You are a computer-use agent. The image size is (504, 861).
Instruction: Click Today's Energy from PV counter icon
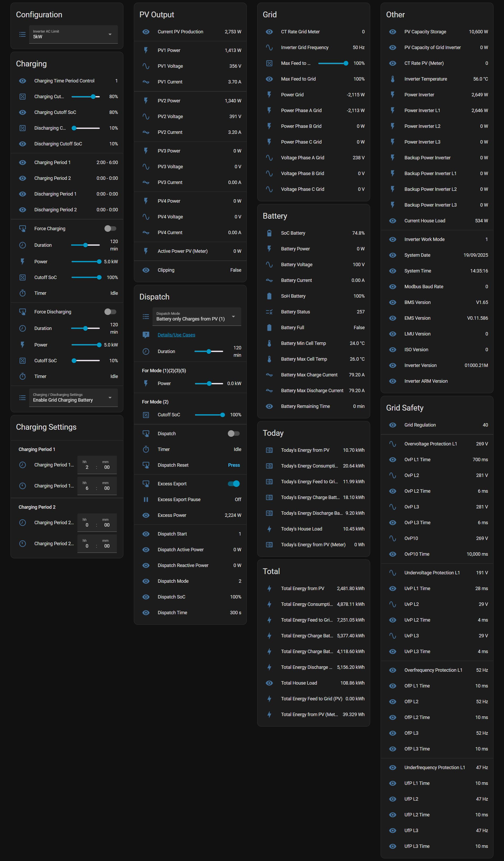click(x=269, y=450)
